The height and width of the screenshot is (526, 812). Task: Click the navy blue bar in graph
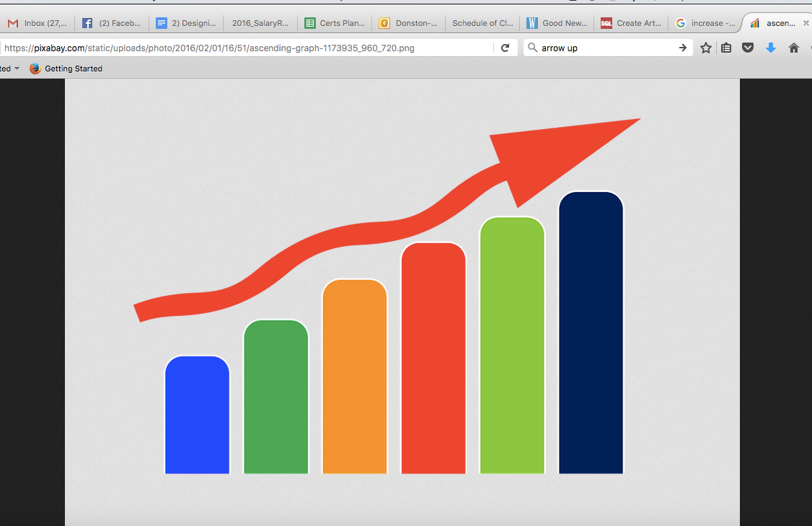click(x=591, y=339)
